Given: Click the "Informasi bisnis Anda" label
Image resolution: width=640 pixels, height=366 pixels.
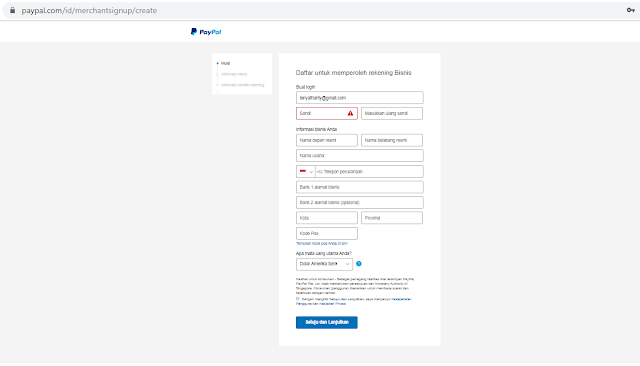Looking at the screenshot, I should click(x=316, y=129).
